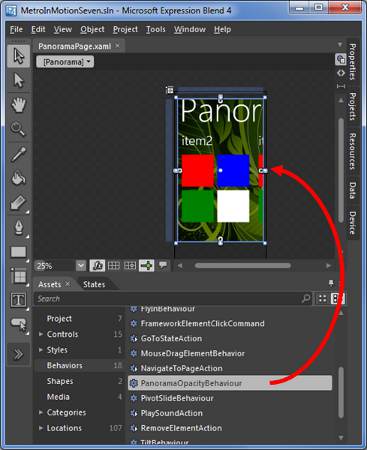Select the TextBlock tool

tap(19, 300)
